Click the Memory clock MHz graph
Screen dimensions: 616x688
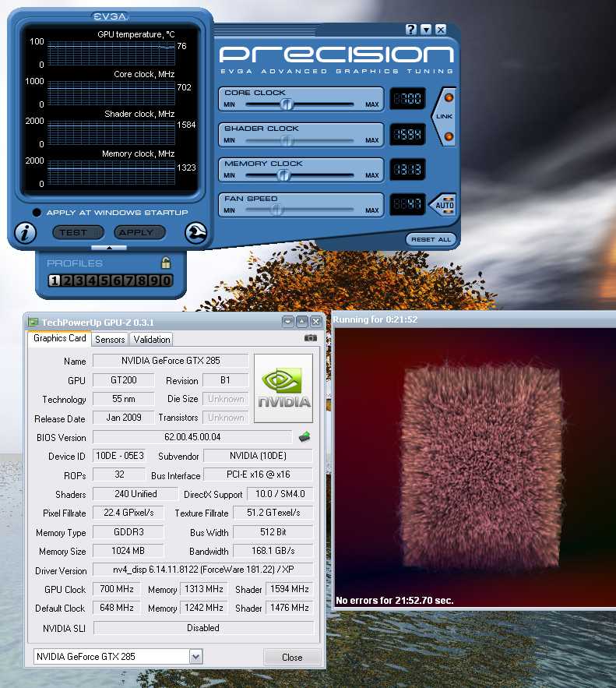coord(111,172)
